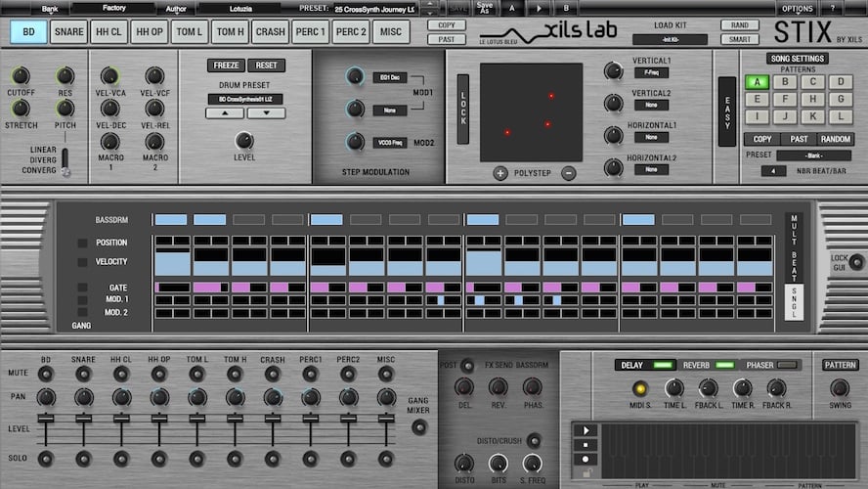Solo the CRASH channel
868x489 pixels.
coord(273,459)
